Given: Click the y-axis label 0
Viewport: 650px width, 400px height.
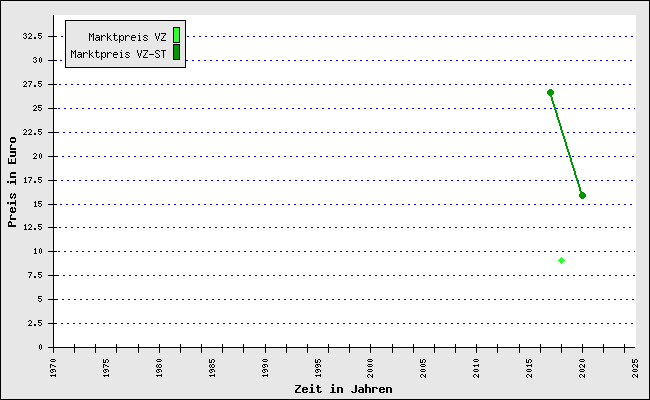Looking at the screenshot, I should click(40, 348).
